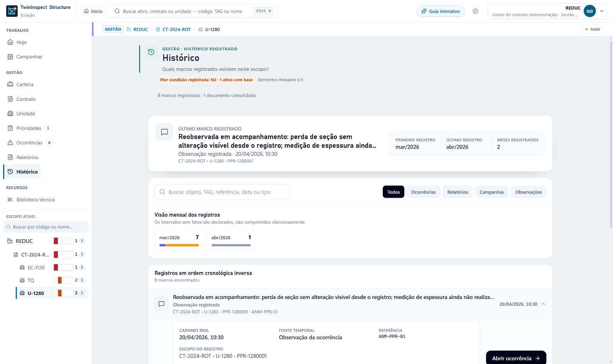Start the Guia interativo
The width and height of the screenshot is (613, 364).
coord(441,11)
